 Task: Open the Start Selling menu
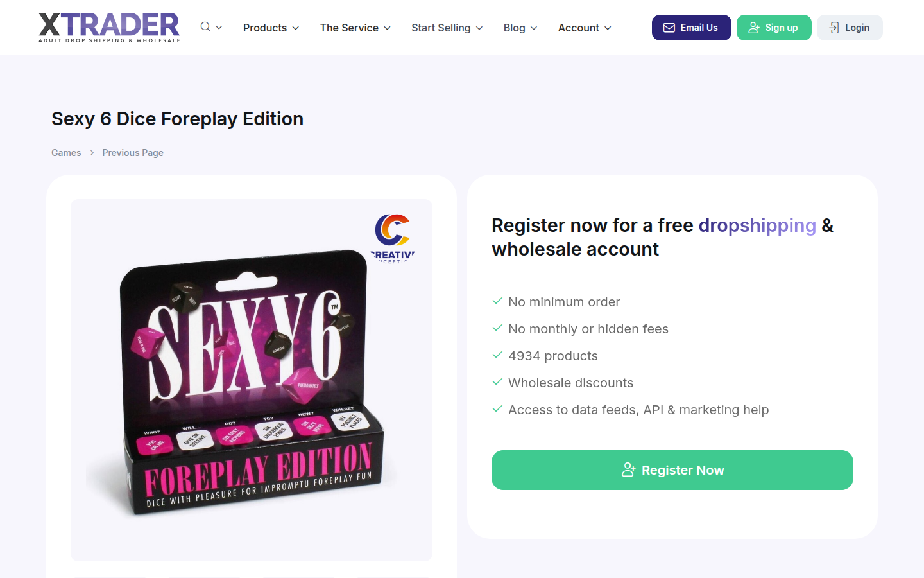pos(447,28)
